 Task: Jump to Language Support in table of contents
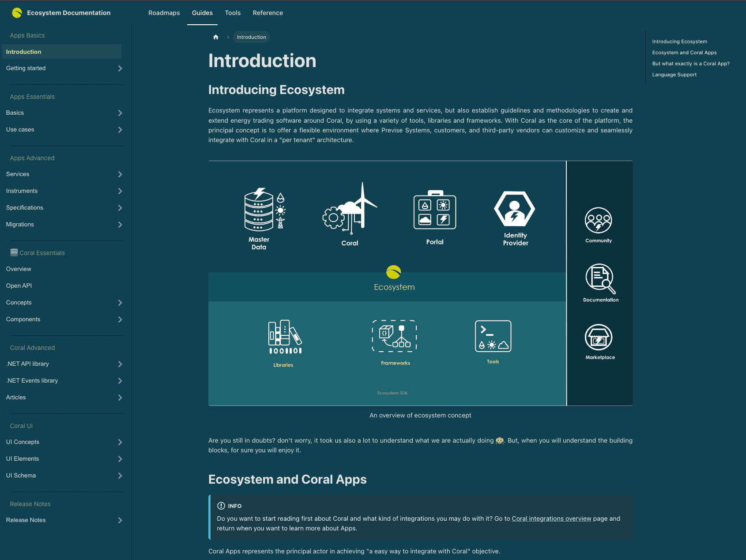coord(674,75)
